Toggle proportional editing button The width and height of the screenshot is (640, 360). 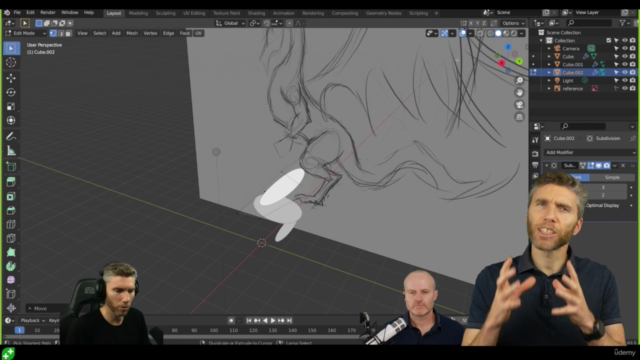tap(289, 23)
